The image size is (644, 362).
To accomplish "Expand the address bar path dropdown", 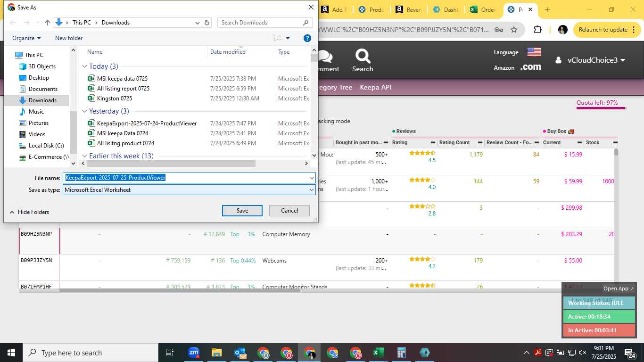I will (x=198, y=23).
